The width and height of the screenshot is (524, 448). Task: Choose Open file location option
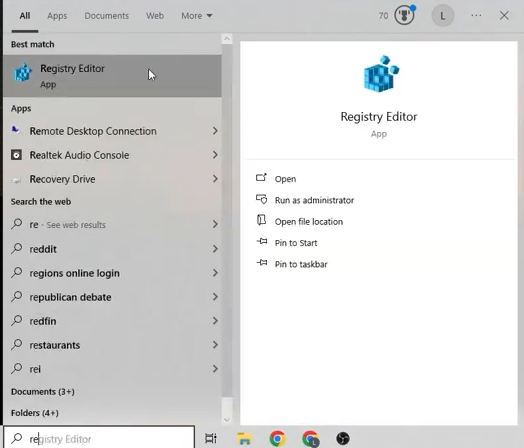pos(308,221)
